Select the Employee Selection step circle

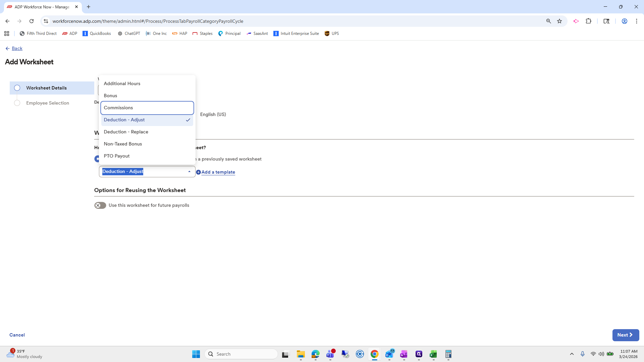coord(17,103)
